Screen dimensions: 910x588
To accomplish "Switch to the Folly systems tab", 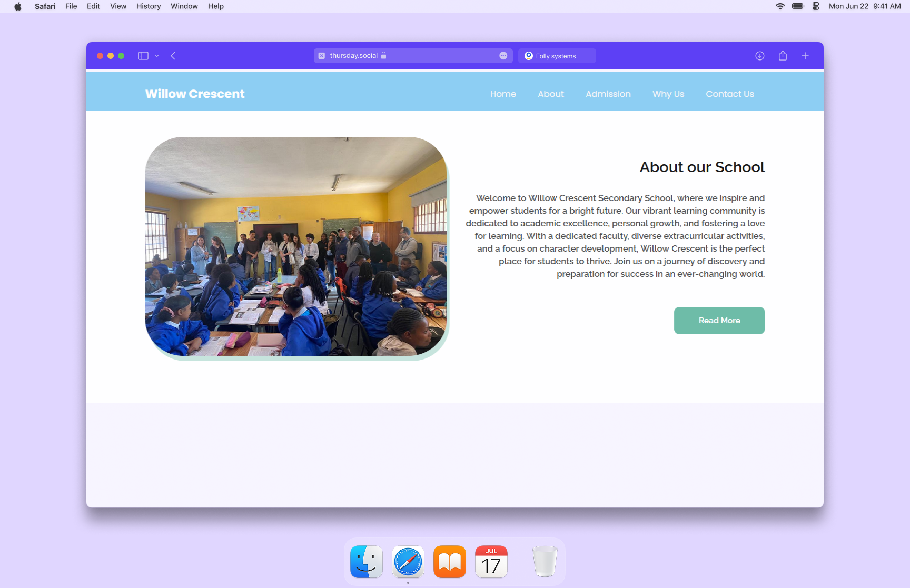I will (x=557, y=56).
